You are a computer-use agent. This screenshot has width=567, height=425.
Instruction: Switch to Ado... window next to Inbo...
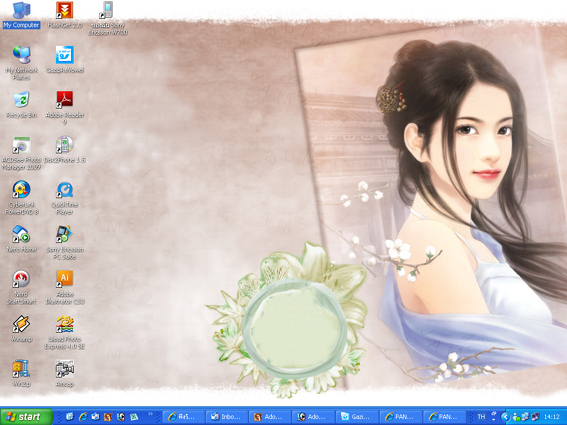tap(270, 417)
